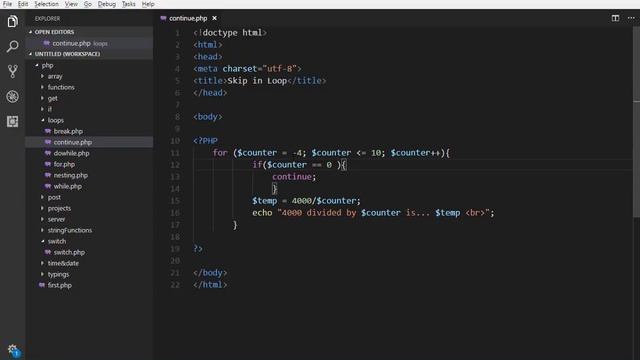Image resolution: width=640 pixels, height=360 pixels.
Task: Click the continue.php tab file icon
Action: point(163,18)
